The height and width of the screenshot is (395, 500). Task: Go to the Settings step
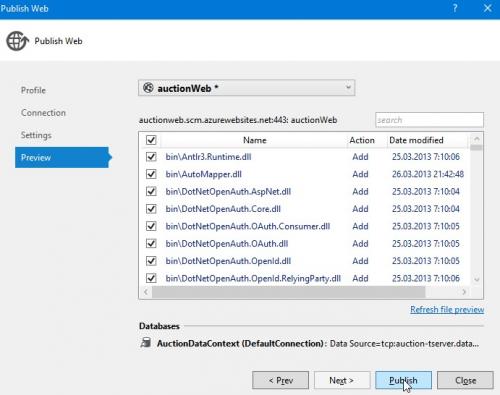pos(36,135)
